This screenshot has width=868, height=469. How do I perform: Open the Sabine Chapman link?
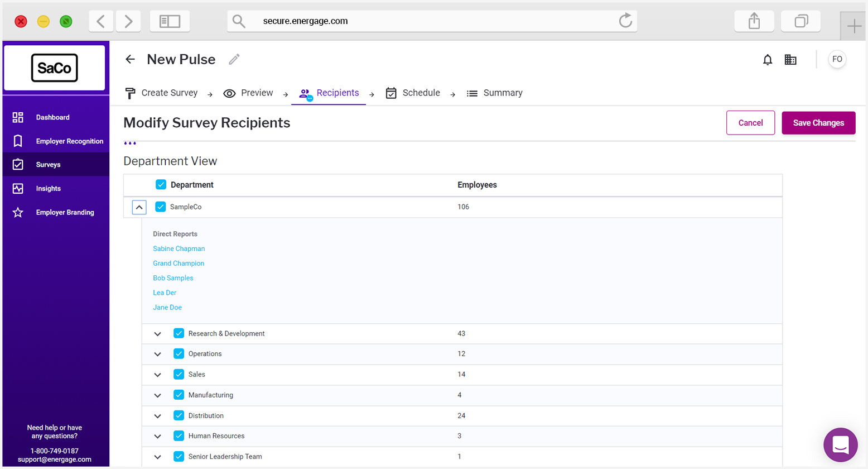[x=179, y=248]
